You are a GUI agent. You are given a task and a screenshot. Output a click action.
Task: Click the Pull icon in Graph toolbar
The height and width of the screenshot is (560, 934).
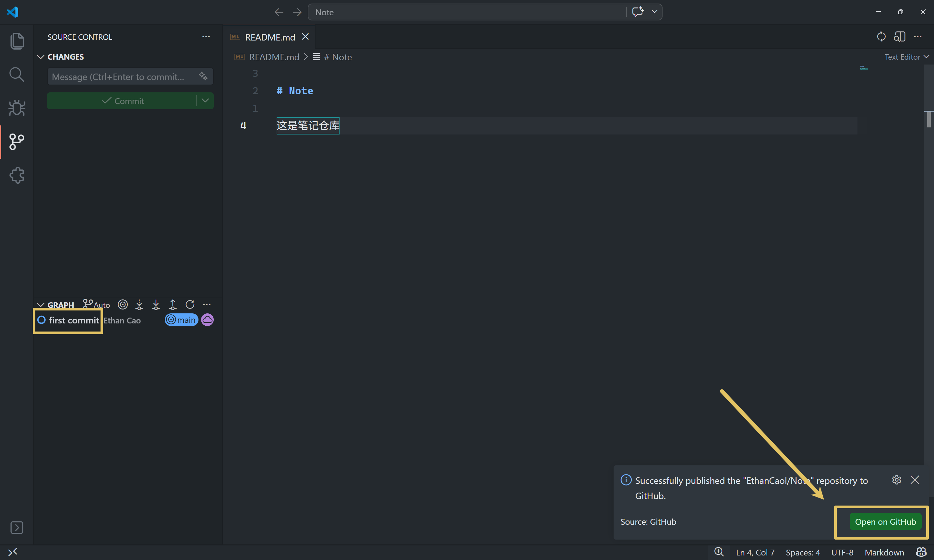pos(156,305)
